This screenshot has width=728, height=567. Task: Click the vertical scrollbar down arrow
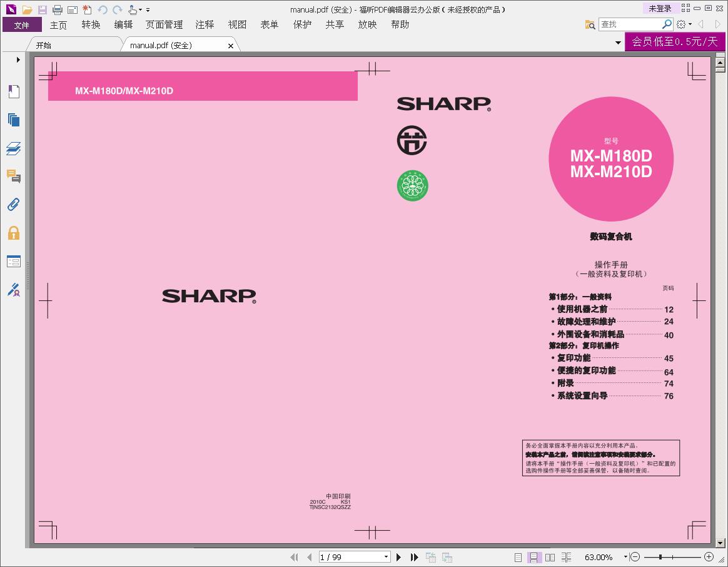coord(720,543)
